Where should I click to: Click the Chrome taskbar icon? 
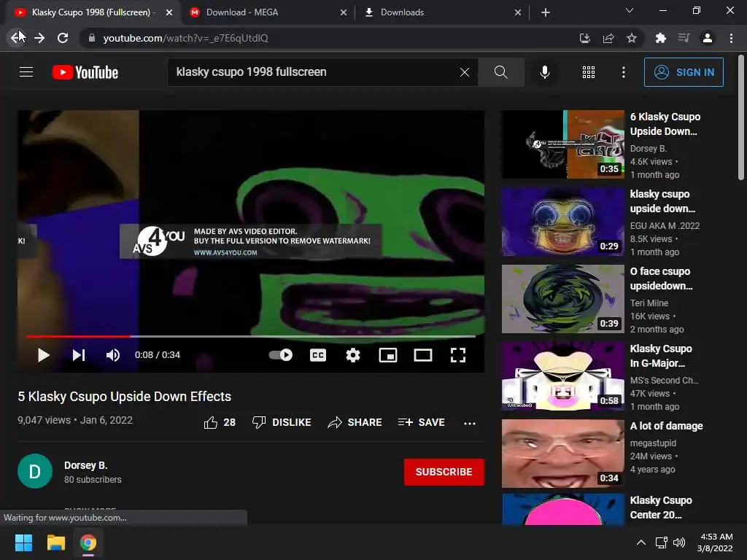pyautogui.click(x=88, y=542)
